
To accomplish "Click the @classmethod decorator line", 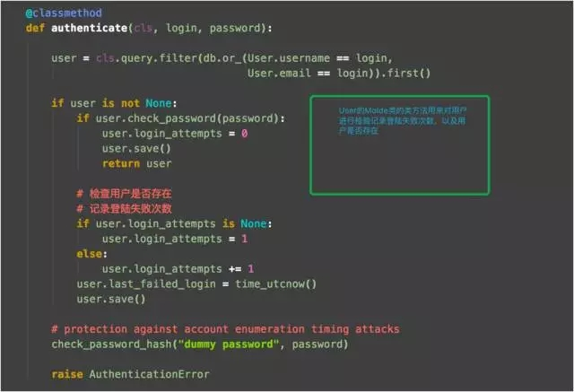I will pos(64,13).
